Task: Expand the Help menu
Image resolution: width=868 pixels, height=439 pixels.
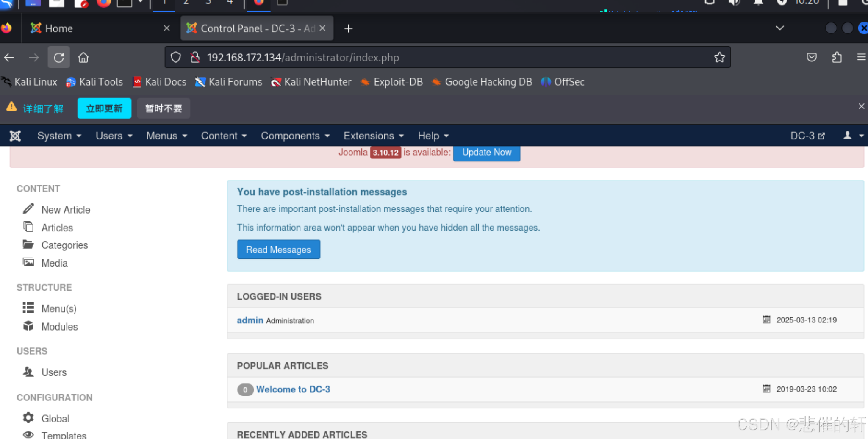Action: (x=433, y=136)
